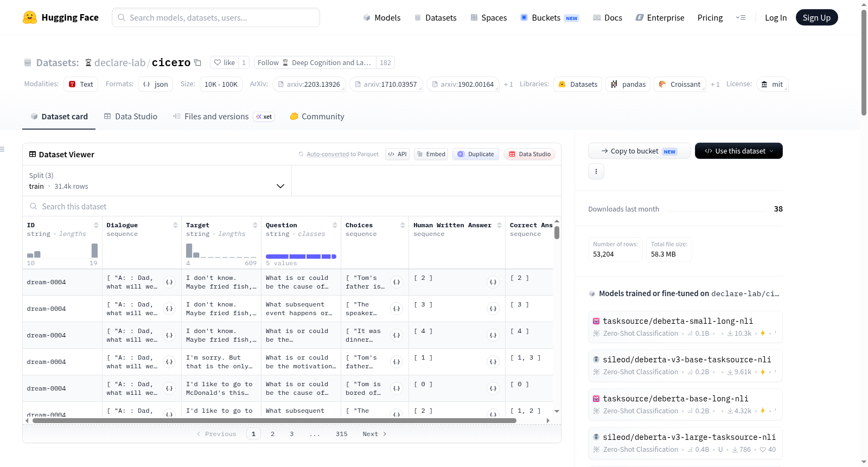Viewport: 868px width, 467px height.
Task: Click the Sign Up button
Action: [x=816, y=17]
